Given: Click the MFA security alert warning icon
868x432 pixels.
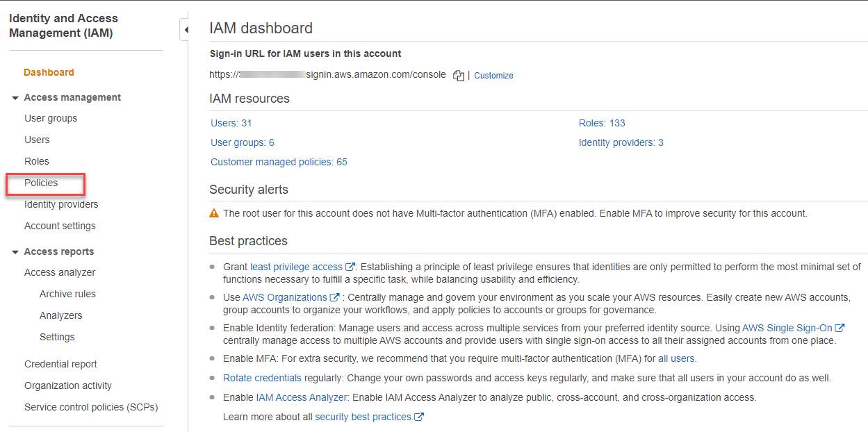Looking at the screenshot, I should [x=214, y=213].
